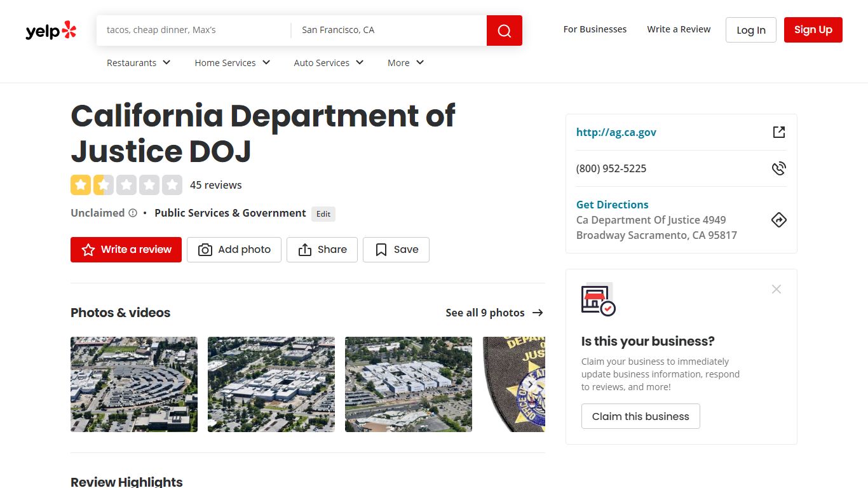Click the claim business storefront illustration
The image size is (868, 488).
pos(598,299)
